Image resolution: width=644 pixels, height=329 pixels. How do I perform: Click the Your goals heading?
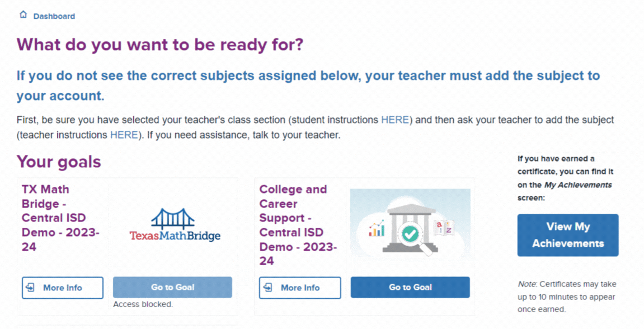(x=59, y=162)
